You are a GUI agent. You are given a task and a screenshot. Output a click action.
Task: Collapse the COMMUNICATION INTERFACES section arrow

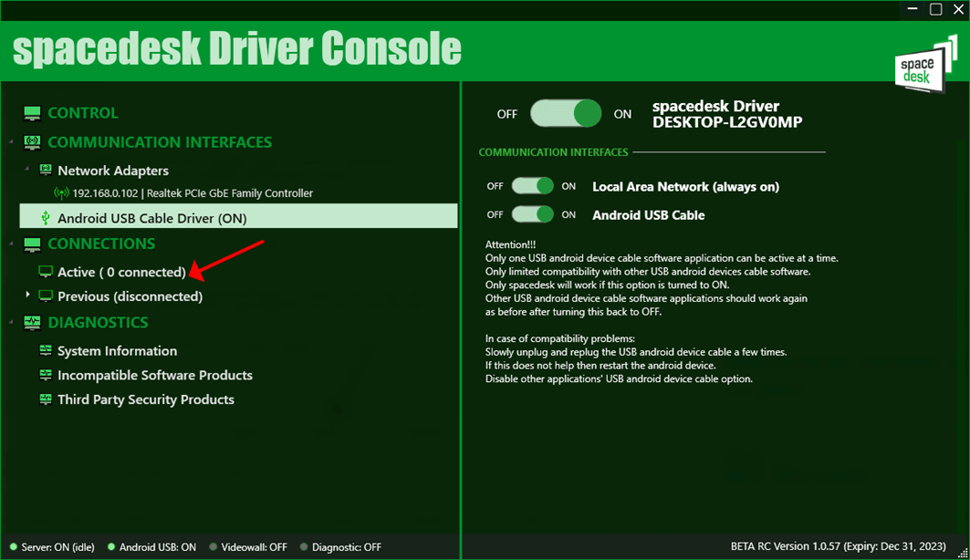pyautogui.click(x=11, y=143)
